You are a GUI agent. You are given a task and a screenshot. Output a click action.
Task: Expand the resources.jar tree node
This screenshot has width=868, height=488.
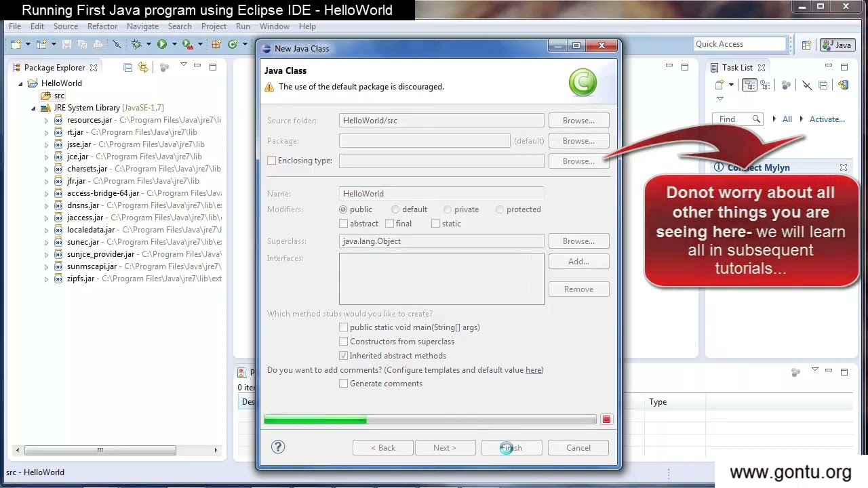point(46,120)
